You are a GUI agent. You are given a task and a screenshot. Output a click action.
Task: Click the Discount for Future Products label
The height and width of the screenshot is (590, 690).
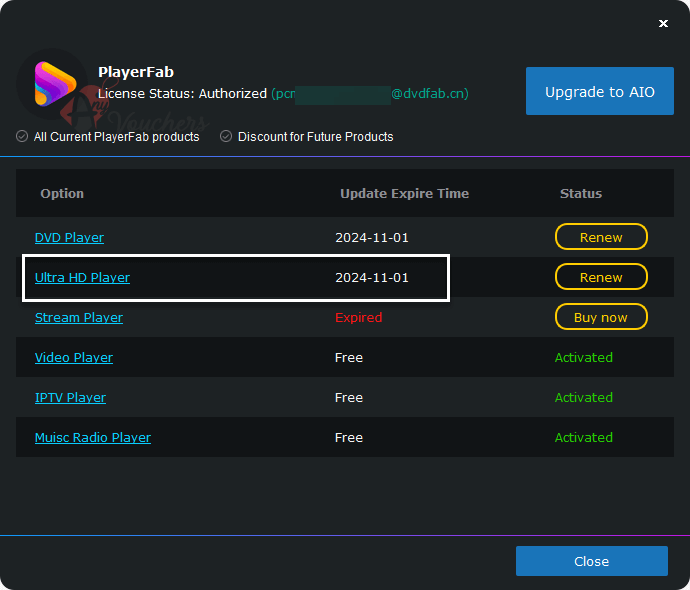tap(316, 137)
